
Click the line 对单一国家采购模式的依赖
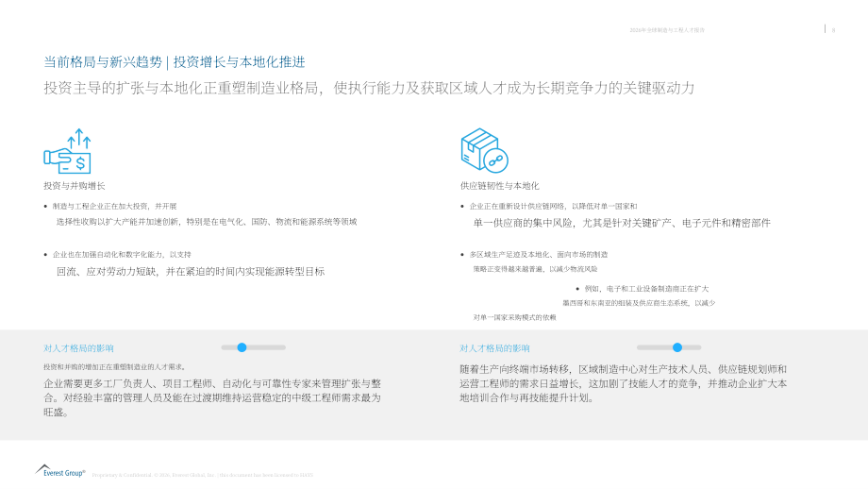click(514, 317)
